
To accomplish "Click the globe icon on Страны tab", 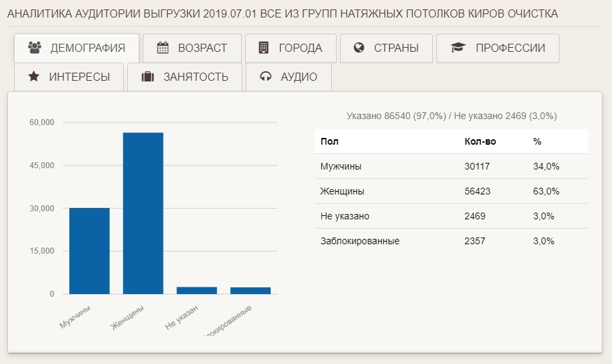I will click(x=359, y=48).
